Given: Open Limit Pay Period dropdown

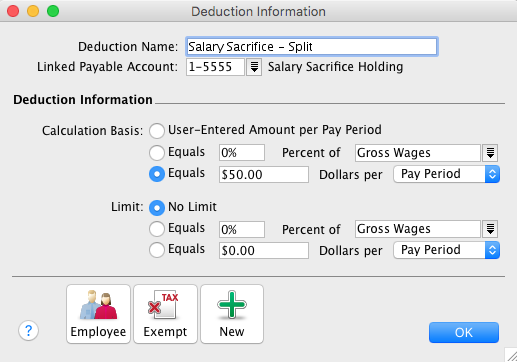Looking at the screenshot, I should tap(446, 250).
